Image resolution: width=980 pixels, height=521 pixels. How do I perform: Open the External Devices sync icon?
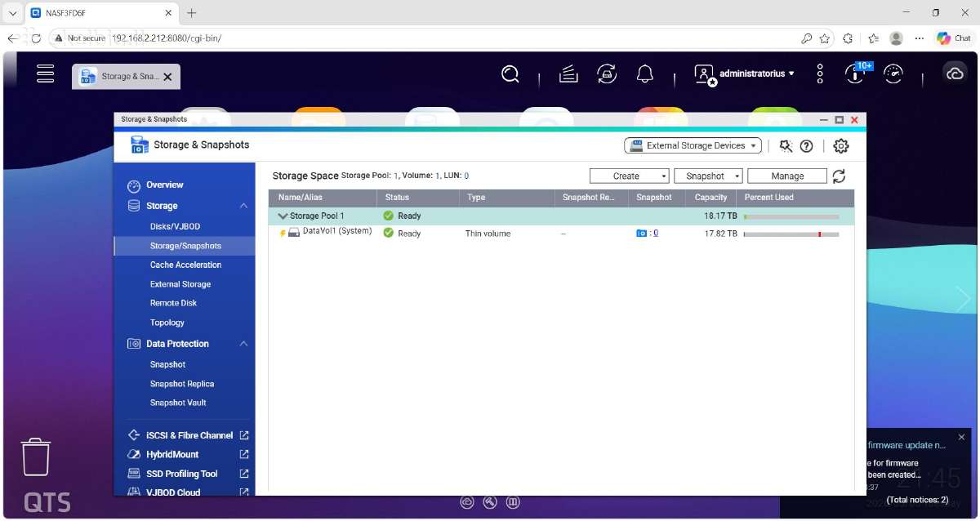pos(607,74)
